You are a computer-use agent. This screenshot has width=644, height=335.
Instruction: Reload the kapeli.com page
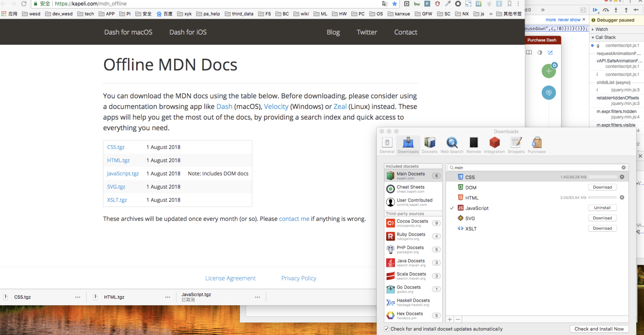coord(24,3)
